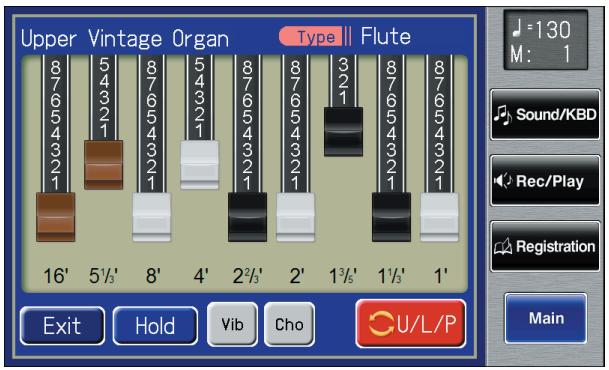Image resolution: width=609 pixels, height=370 pixels.
Task: Switch keyboard part with U/L/P button
Action: point(411,323)
